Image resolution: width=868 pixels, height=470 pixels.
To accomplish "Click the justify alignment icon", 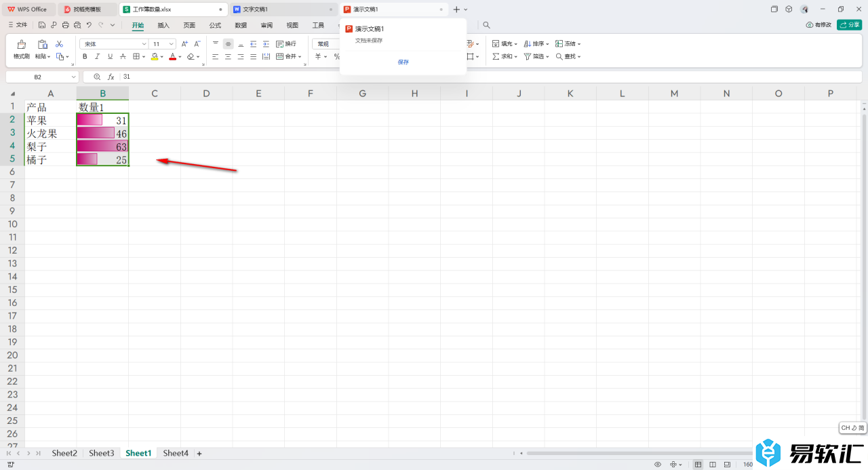I will [253, 56].
